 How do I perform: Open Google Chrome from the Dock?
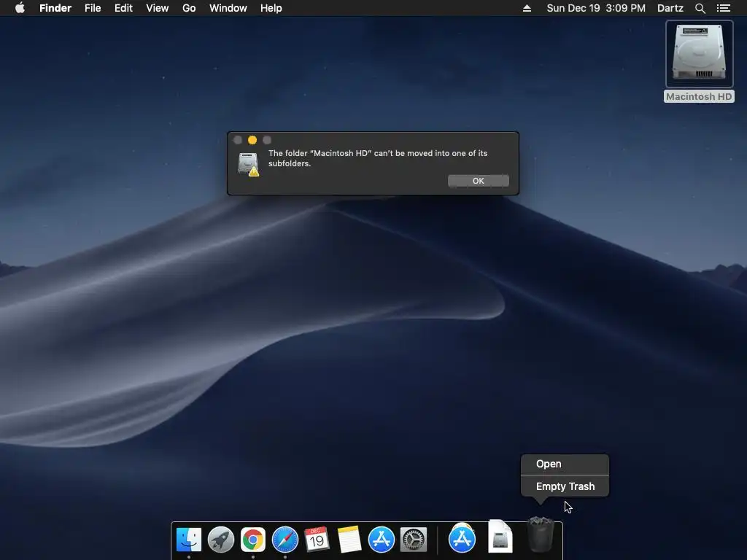[253, 540]
